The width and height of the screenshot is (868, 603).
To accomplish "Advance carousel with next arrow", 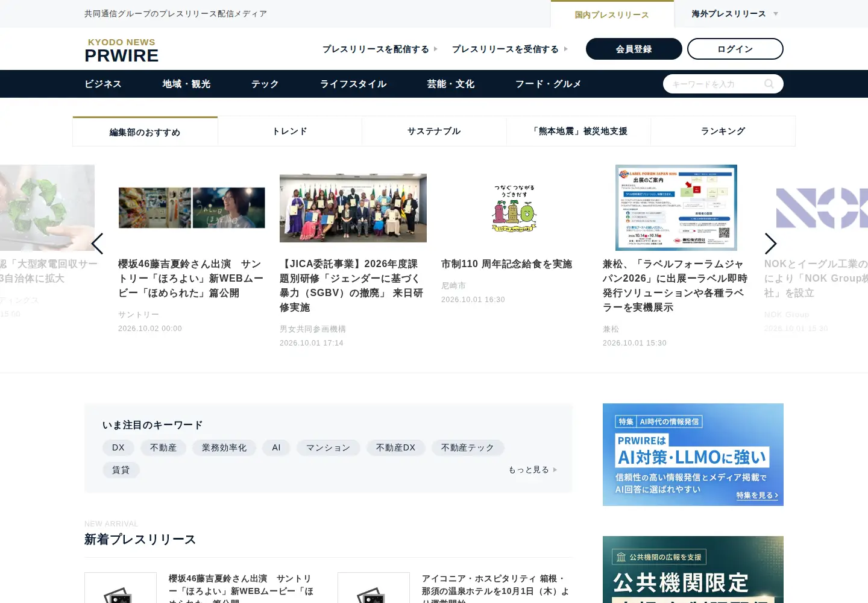I will pos(770,244).
